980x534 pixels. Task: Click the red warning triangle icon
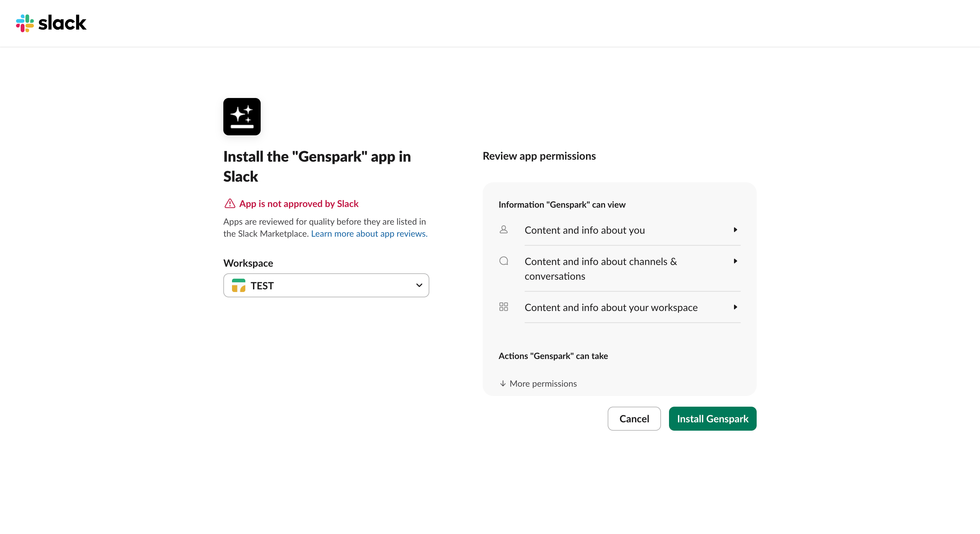coord(230,203)
